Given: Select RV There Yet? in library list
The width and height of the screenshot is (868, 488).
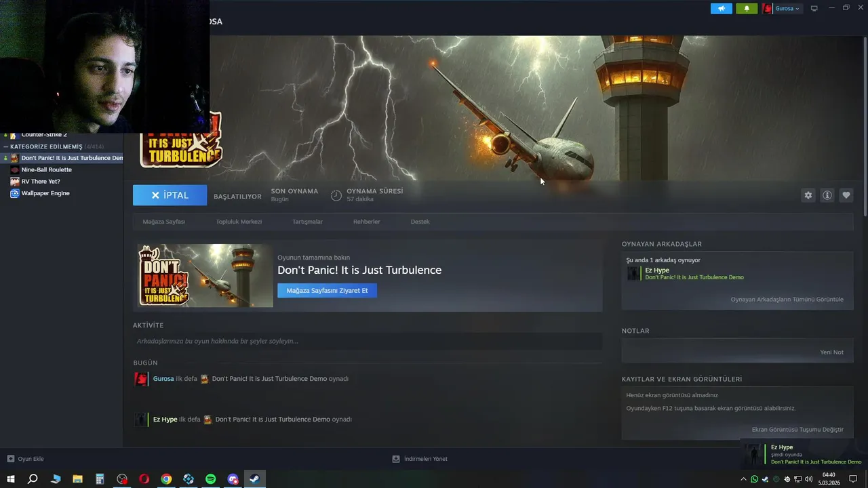Looking at the screenshot, I should coord(41,182).
